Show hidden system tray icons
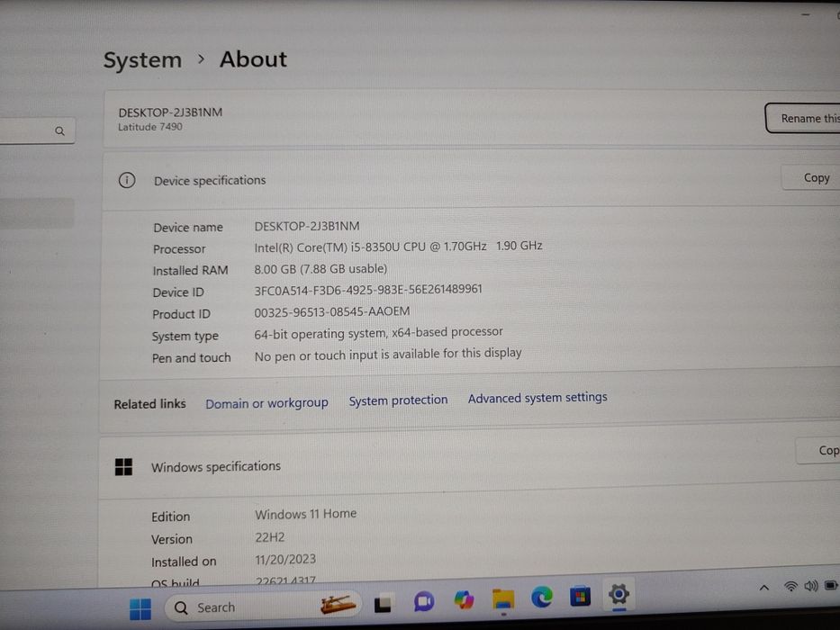Viewport: 840px width, 630px height. click(764, 588)
